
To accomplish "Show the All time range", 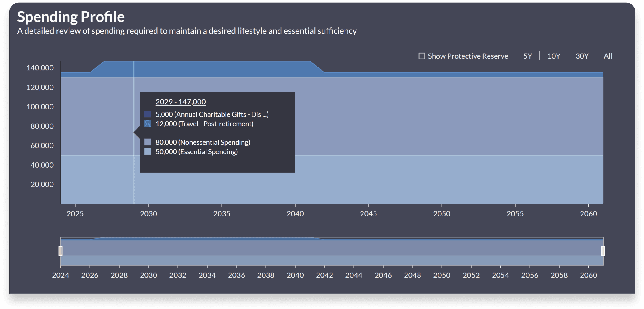I will 608,56.
